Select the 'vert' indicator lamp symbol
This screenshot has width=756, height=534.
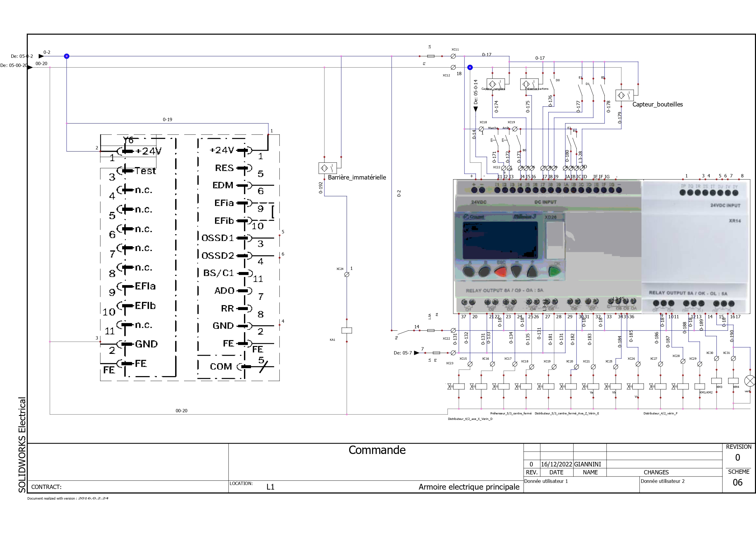[x=750, y=381]
